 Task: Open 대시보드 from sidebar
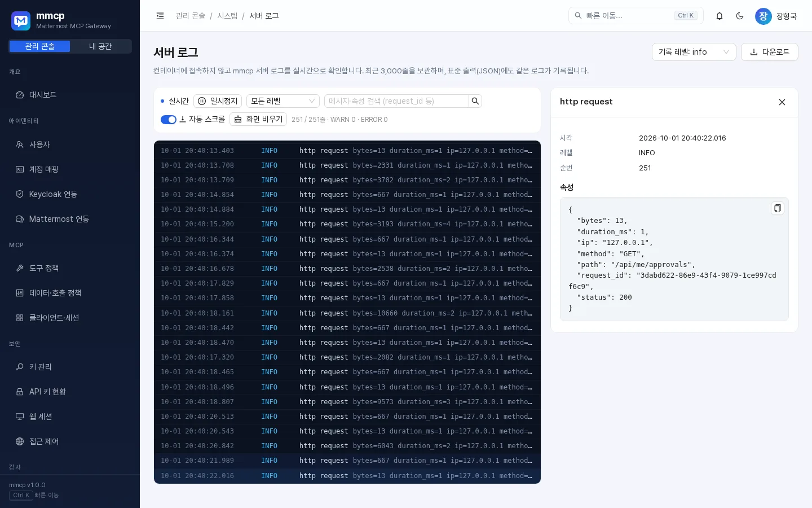[70, 95]
